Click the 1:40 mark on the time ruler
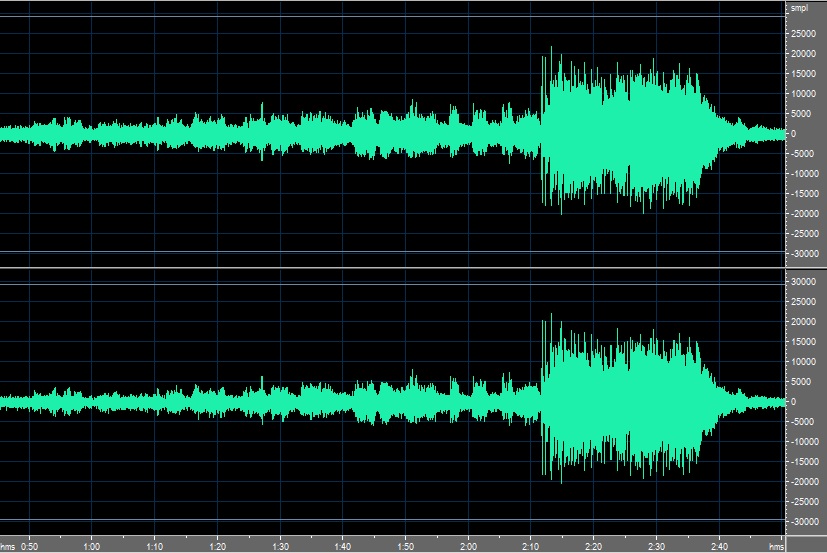827x553 pixels. (x=343, y=547)
